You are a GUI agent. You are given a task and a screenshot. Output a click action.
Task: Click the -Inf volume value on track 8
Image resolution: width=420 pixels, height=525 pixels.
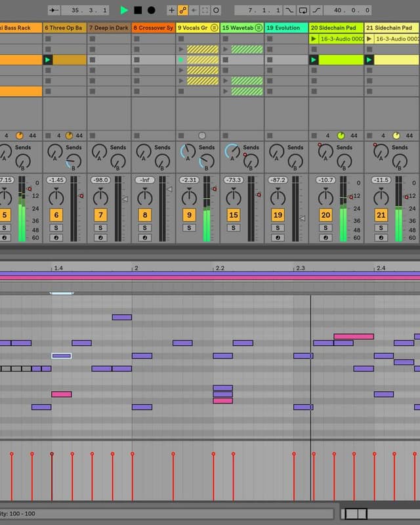tap(144, 180)
